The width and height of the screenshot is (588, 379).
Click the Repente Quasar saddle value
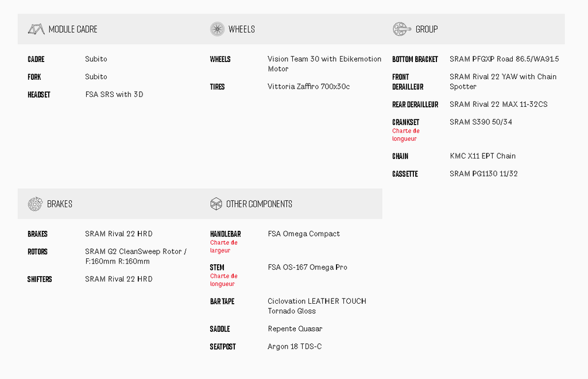pyautogui.click(x=295, y=329)
